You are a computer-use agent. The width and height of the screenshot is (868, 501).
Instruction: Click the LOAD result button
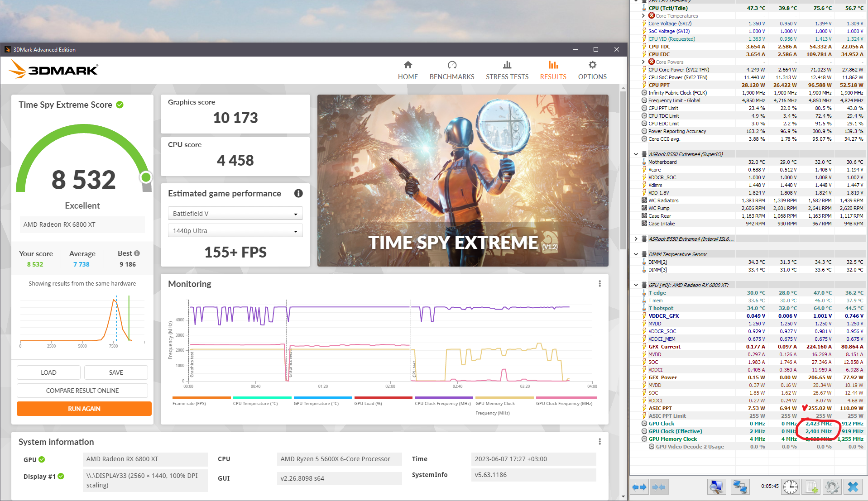point(48,372)
